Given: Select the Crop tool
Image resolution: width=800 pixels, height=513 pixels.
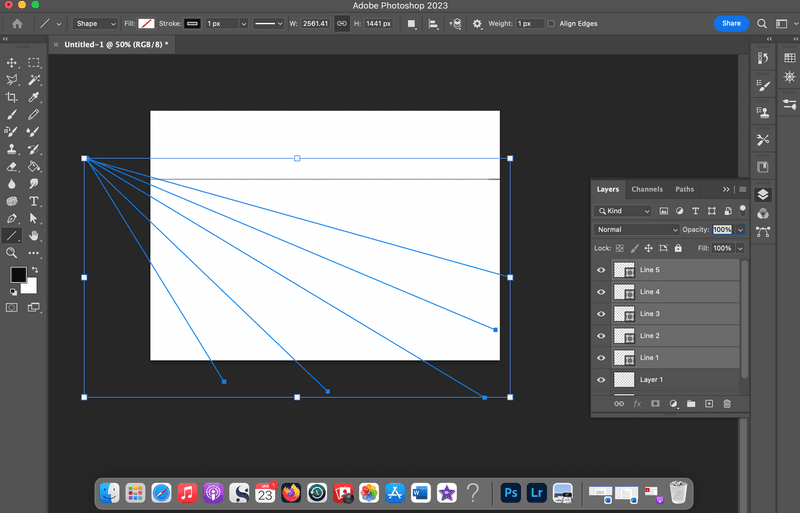Looking at the screenshot, I should point(12,97).
